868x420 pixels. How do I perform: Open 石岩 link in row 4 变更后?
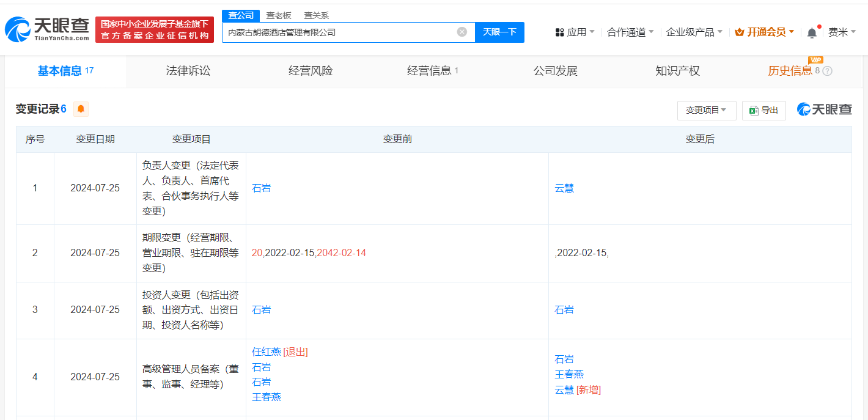[x=564, y=359]
